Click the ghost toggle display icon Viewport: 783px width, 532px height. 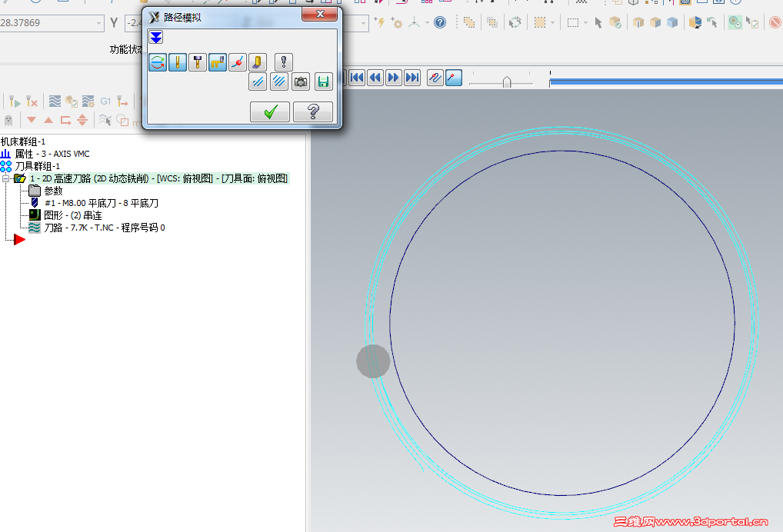(8, 120)
